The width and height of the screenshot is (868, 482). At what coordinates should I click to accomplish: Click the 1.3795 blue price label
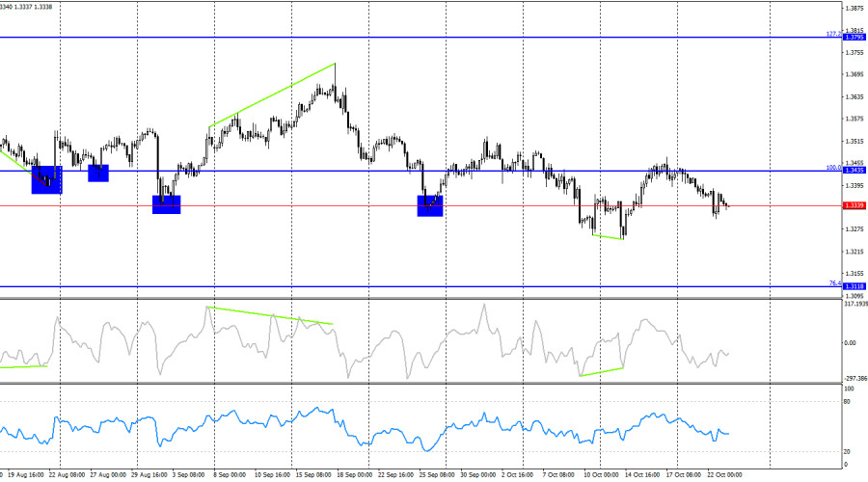click(854, 38)
